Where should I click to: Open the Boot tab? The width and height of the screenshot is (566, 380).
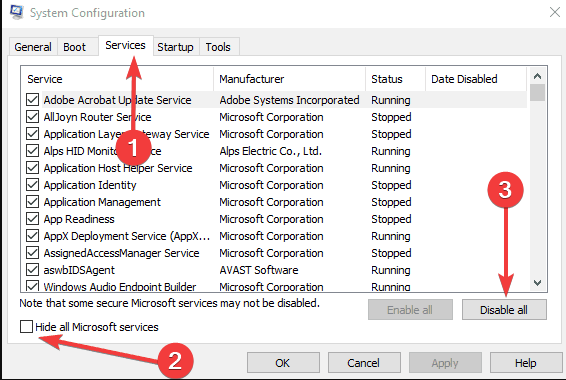pyautogui.click(x=75, y=47)
